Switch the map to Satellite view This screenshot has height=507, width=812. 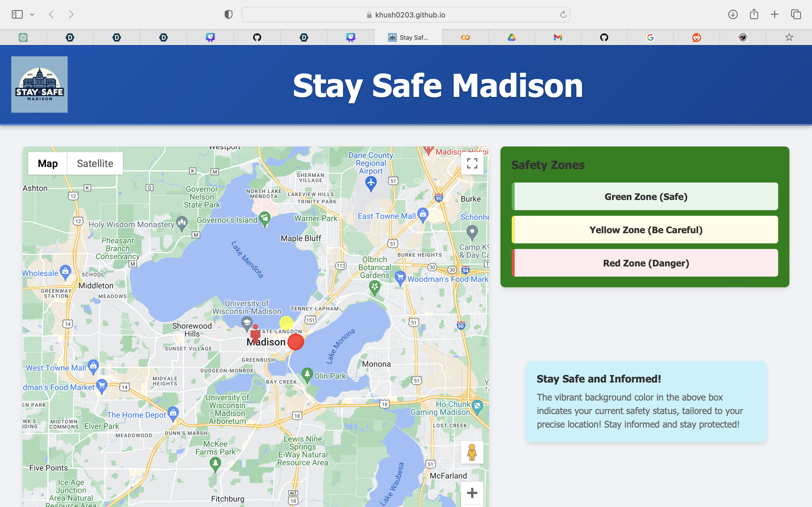(95, 163)
